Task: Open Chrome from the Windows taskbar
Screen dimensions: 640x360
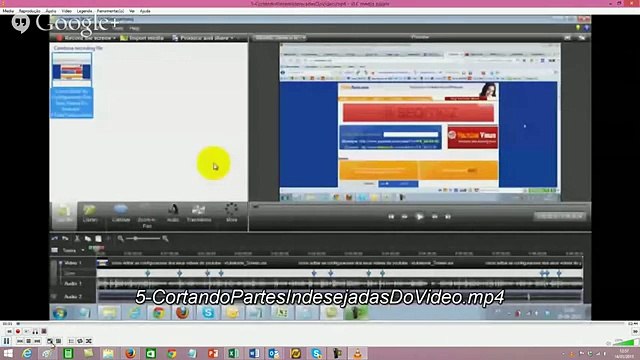Action: (x=172, y=353)
